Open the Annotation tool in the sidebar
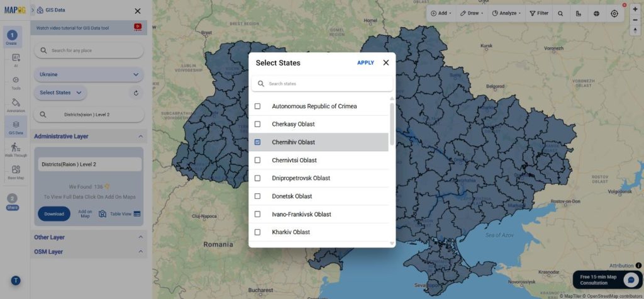Screen dimensions: 644x299 (16, 105)
